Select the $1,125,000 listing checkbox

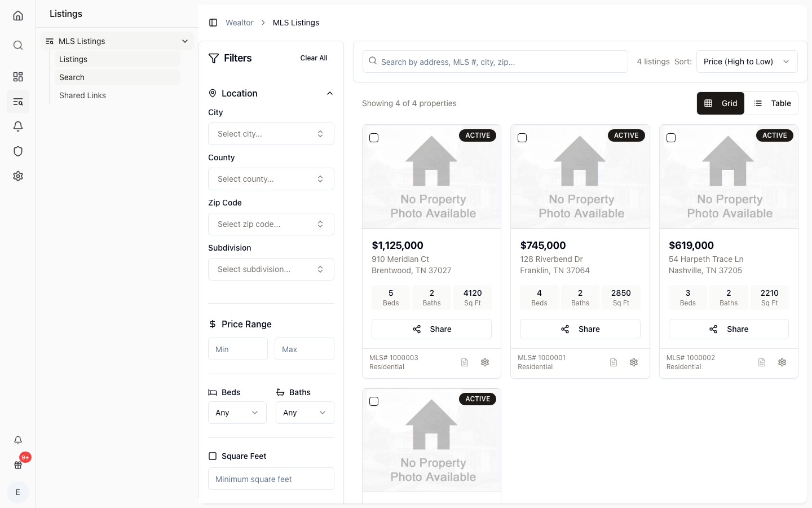tap(374, 138)
